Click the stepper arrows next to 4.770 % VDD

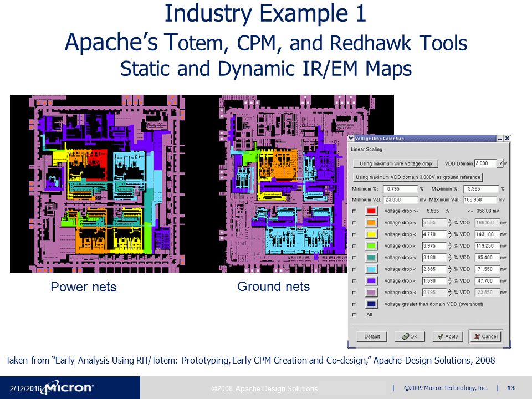[449, 234]
